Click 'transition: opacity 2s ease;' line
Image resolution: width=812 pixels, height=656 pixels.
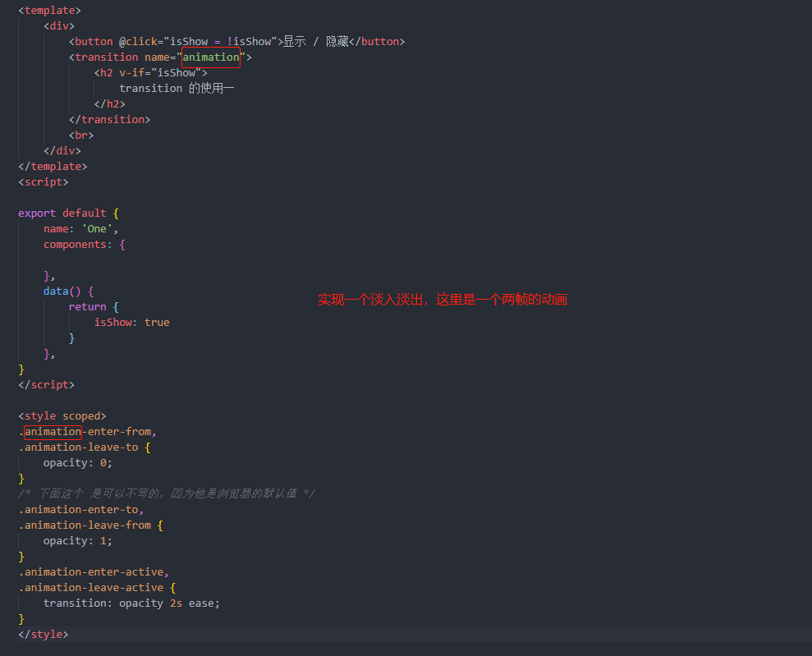tap(131, 603)
